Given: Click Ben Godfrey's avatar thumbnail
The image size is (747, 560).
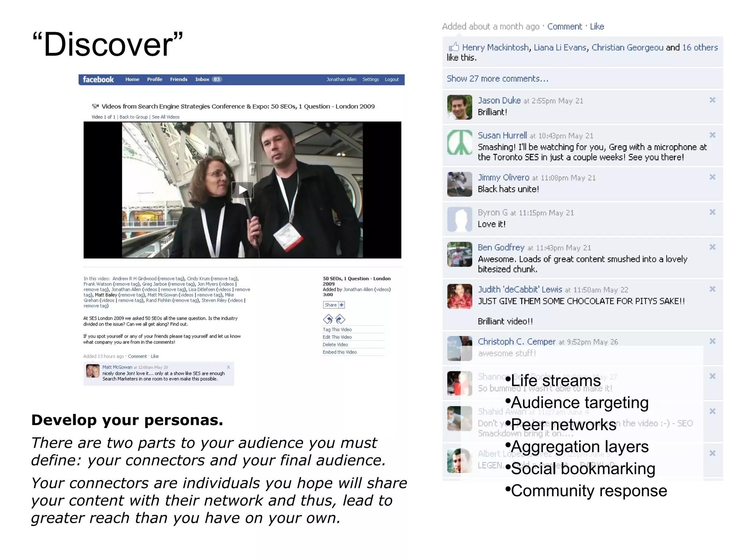Looking at the screenshot, I should (460, 254).
